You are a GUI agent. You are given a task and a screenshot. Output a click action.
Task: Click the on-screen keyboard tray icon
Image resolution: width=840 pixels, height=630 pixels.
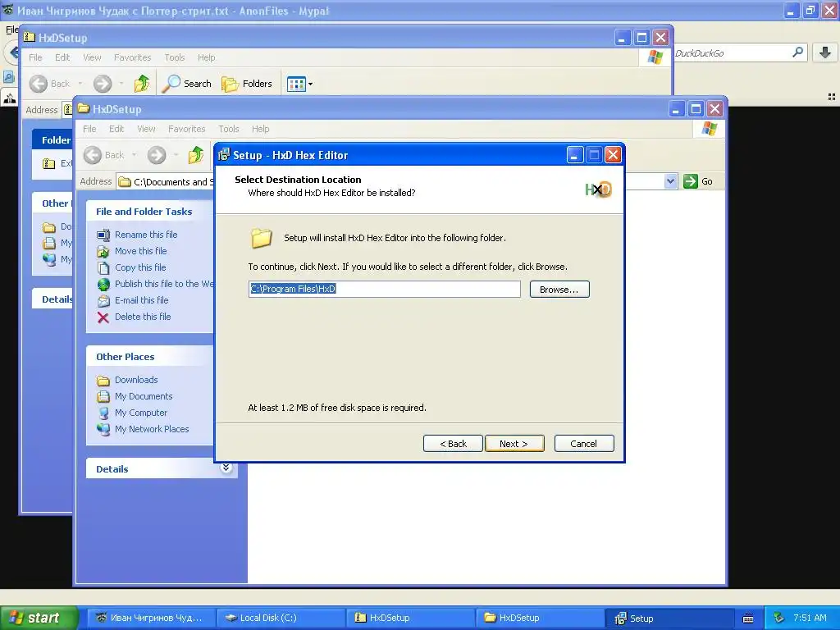[748, 619]
